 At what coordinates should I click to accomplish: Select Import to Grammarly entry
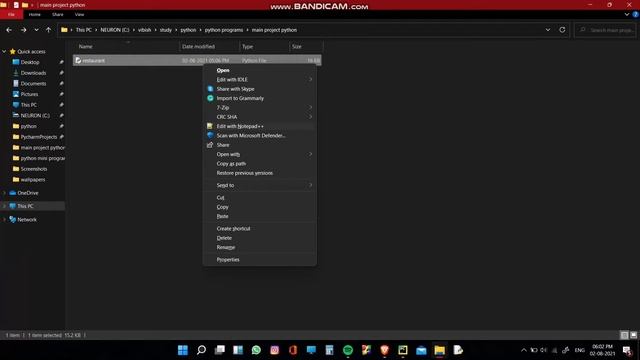(x=260, y=98)
